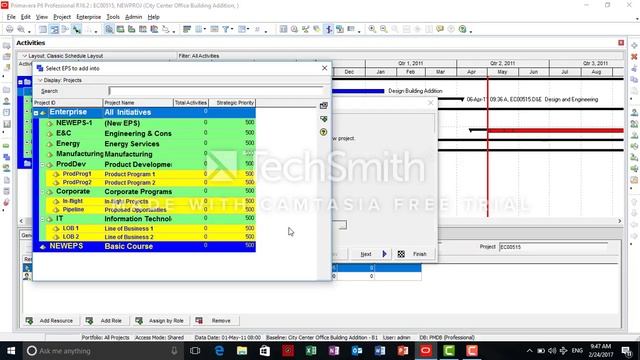Sort by the Project ID column header
The image size is (640, 360).
pyautogui.click(x=68, y=103)
